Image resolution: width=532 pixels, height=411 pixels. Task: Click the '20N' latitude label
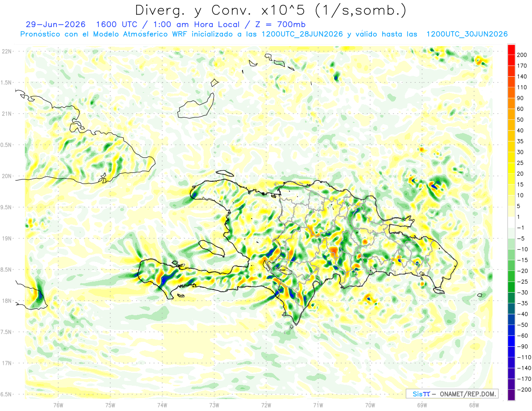6,176
